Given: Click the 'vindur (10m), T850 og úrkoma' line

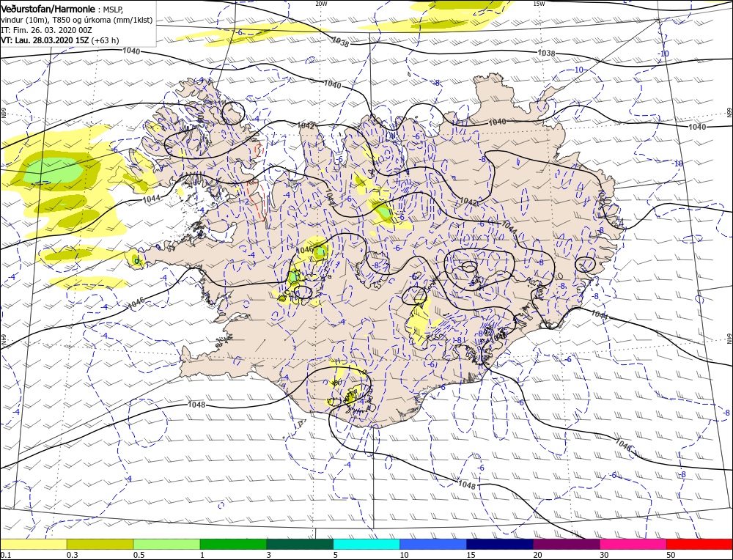Looking at the screenshot, I should 77,20.
